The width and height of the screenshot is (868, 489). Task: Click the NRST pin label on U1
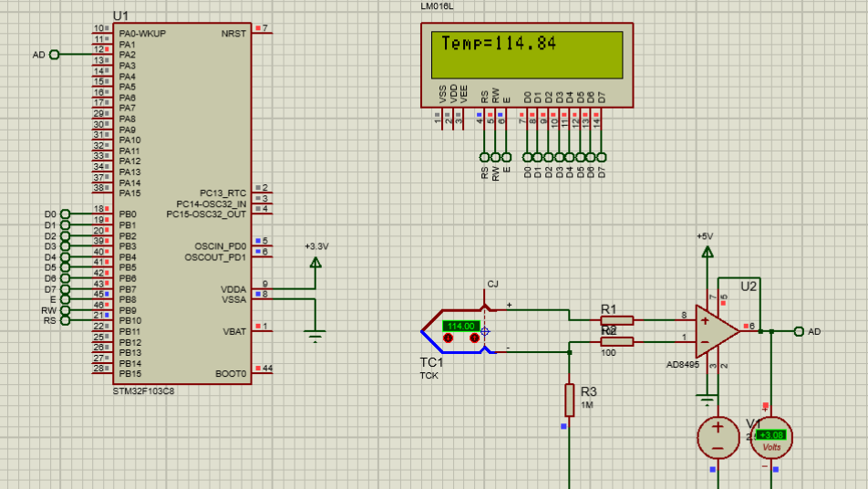[x=233, y=33]
